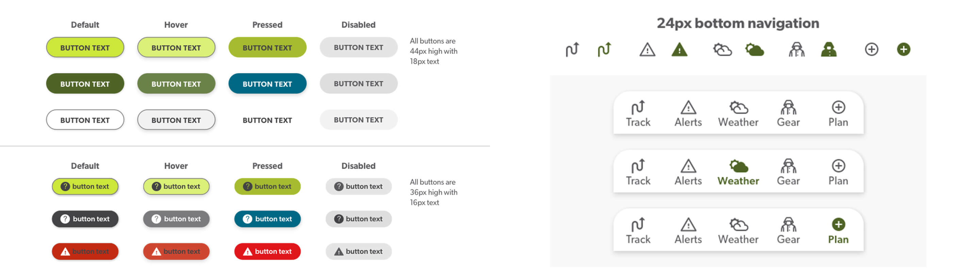Screen dimensions: 980x275
Task: Click the filled green gear hiker icon in top row
Action: [x=829, y=49]
